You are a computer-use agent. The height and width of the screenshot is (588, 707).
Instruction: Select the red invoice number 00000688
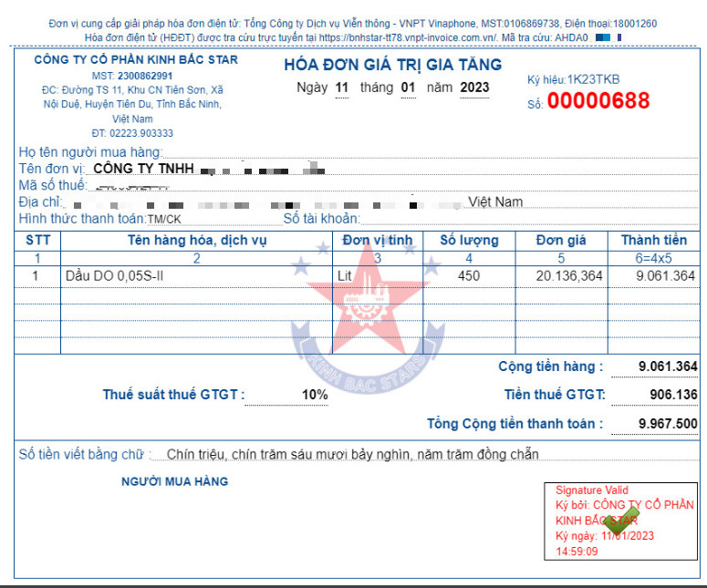click(598, 100)
